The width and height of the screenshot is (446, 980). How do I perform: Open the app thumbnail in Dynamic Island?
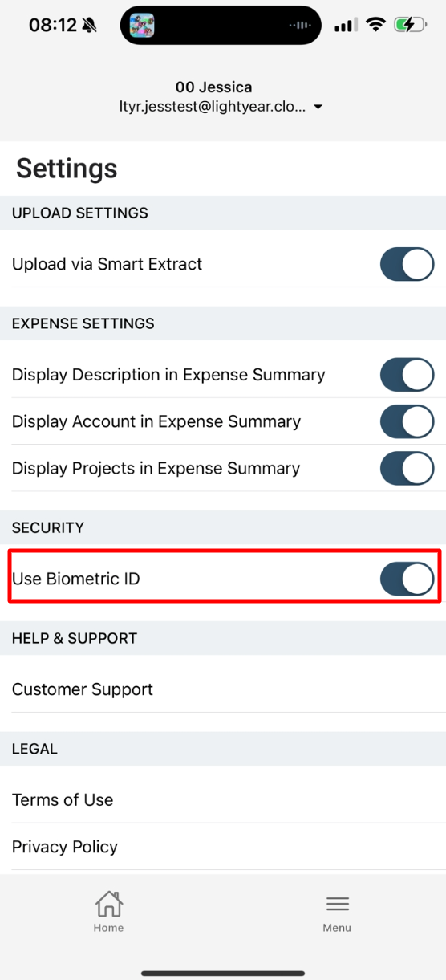coord(142,26)
